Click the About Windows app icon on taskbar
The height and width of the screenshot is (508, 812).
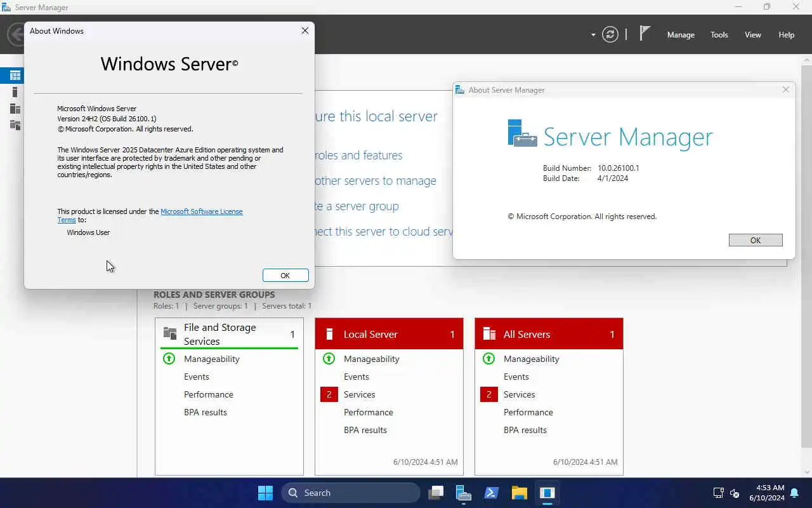(x=547, y=493)
